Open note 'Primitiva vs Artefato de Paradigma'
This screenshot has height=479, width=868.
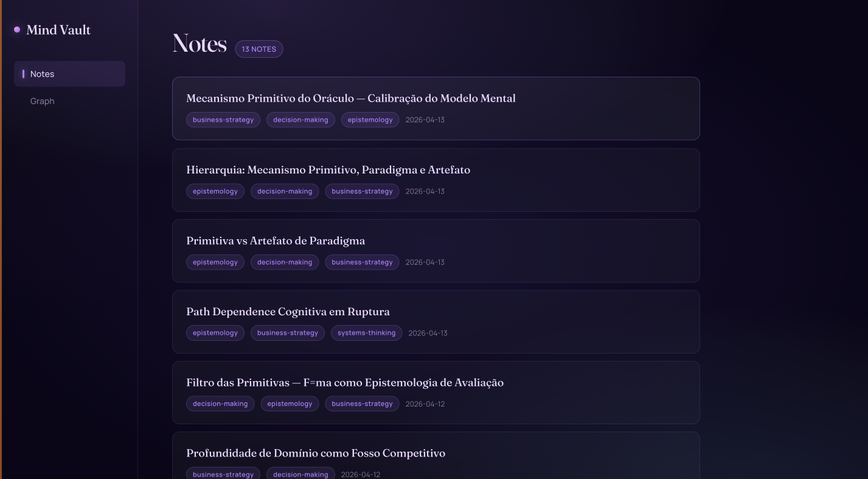pyautogui.click(x=276, y=240)
